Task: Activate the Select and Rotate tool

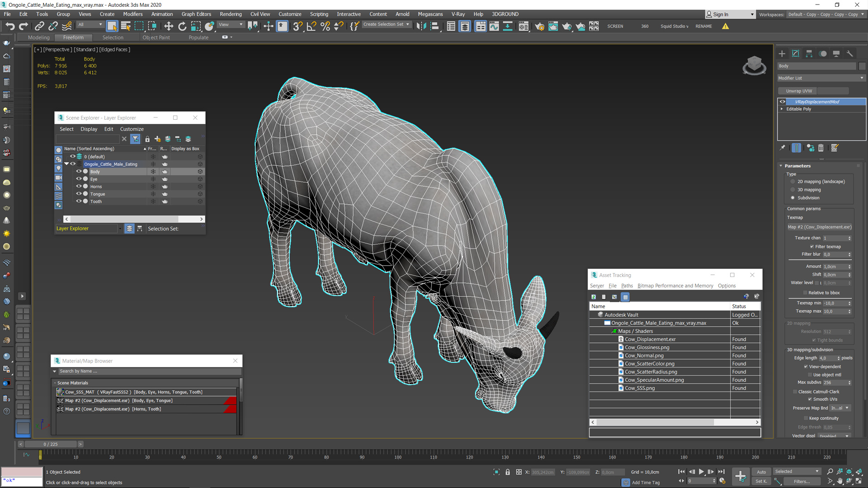Action: pyautogui.click(x=182, y=26)
